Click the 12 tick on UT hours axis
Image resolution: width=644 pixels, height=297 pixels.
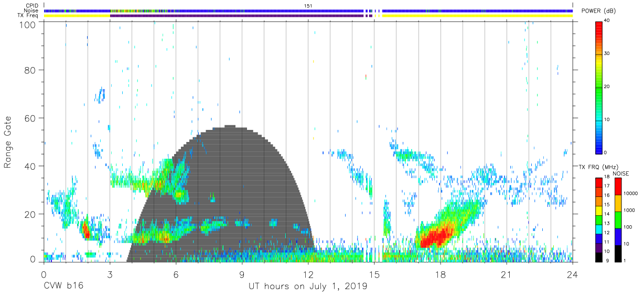(308, 274)
